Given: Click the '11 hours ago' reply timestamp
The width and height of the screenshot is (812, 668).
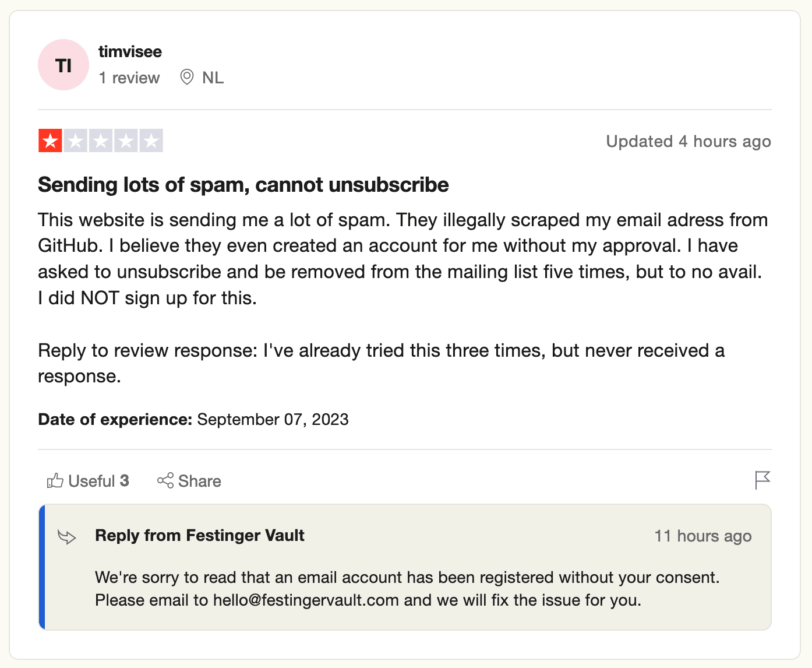Looking at the screenshot, I should coord(703,536).
